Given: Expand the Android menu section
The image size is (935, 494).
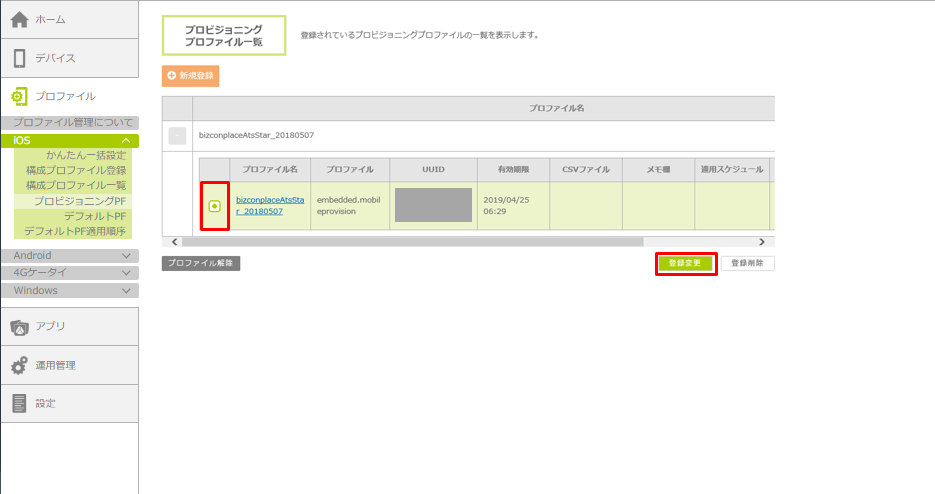Looking at the screenshot, I should click(125, 256).
